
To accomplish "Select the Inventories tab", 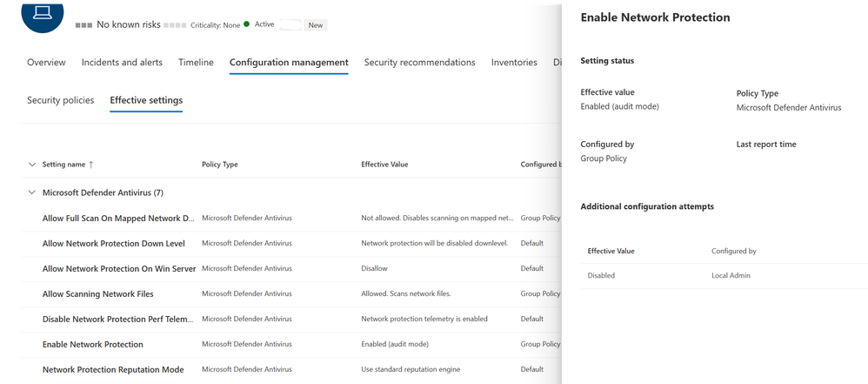I will (514, 63).
